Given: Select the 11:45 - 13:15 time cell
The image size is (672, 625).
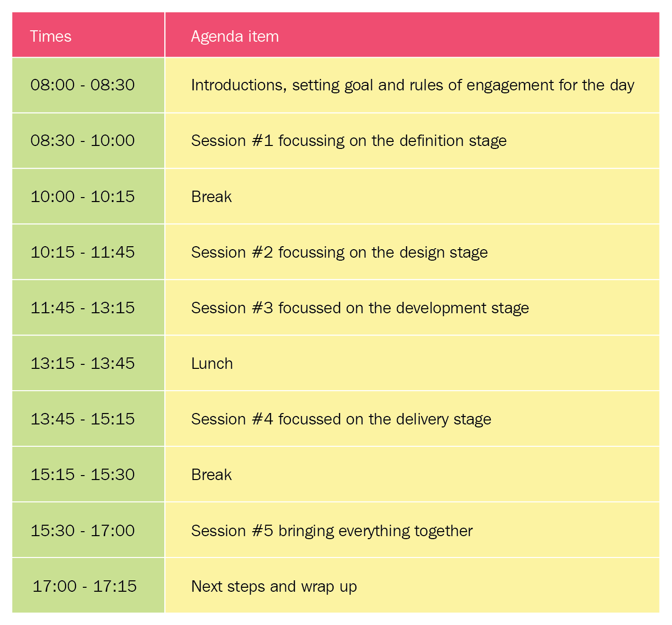Looking at the screenshot, I should (x=82, y=308).
